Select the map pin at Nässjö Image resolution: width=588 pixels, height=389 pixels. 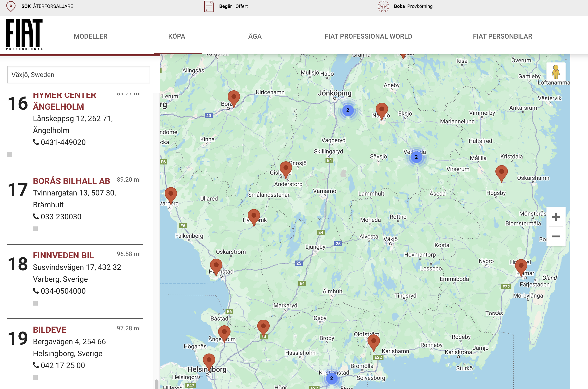click(x=382, y=111)
